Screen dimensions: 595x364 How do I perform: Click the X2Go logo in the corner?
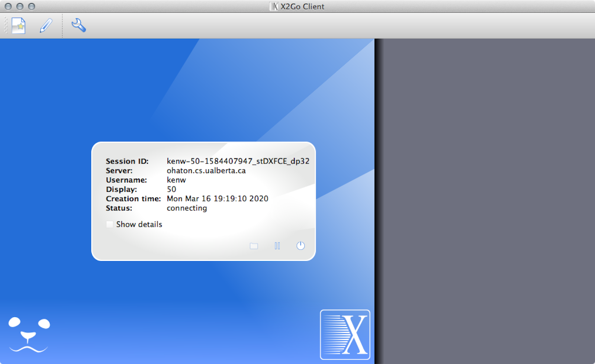pos(345,335)
